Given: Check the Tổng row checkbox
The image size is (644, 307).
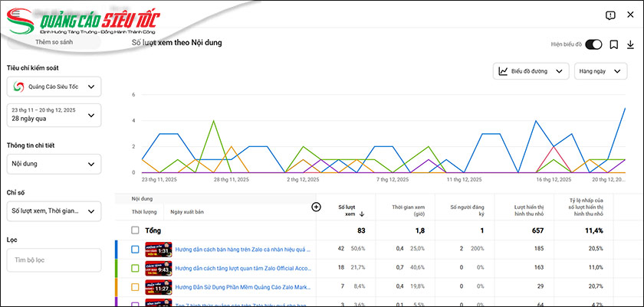Looking at the screenshot, I should [x=135, y=230].
